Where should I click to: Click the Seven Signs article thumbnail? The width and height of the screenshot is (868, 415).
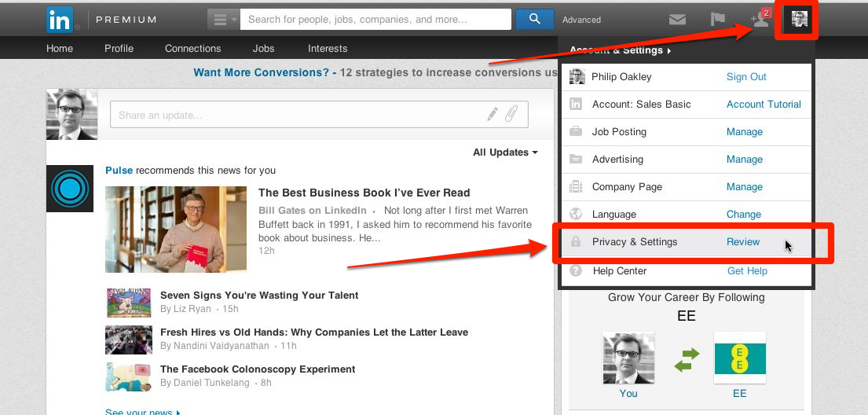(x=128, y=303)
